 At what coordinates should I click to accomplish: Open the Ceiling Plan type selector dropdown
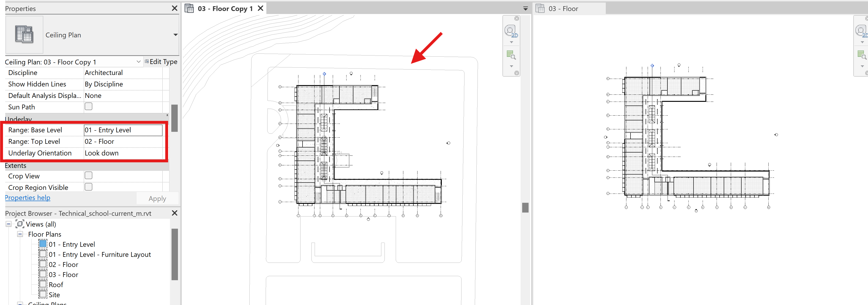pyautogui.click(x=176, y=35)
